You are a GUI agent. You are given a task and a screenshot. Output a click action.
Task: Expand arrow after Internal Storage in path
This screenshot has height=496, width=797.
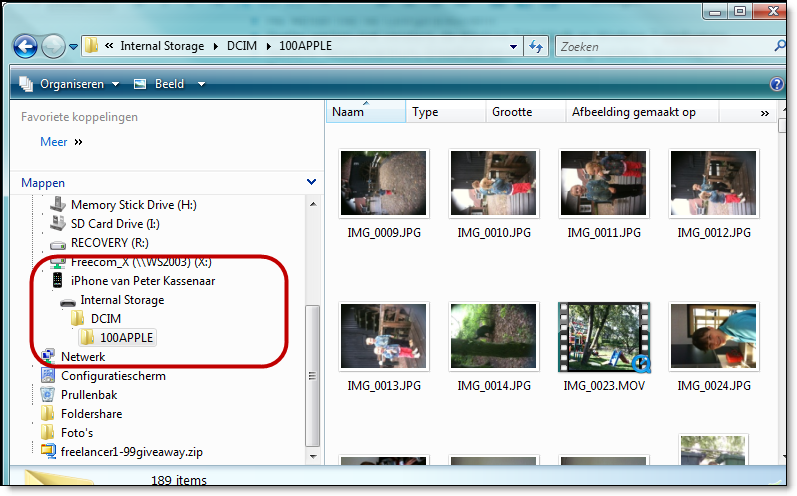click(216, 46)
